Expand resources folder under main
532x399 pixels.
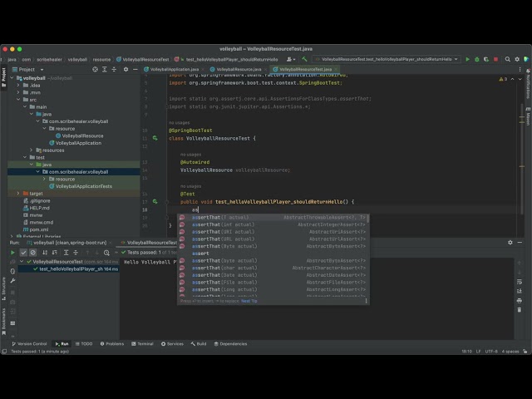pyautogui.click(x=32, y=150)
